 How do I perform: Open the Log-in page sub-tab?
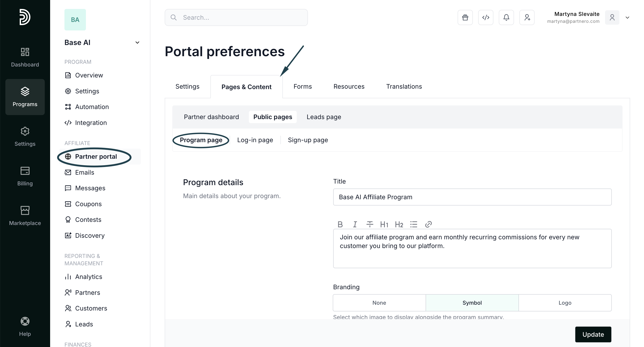pyautogui.click(x=255, y=140)
